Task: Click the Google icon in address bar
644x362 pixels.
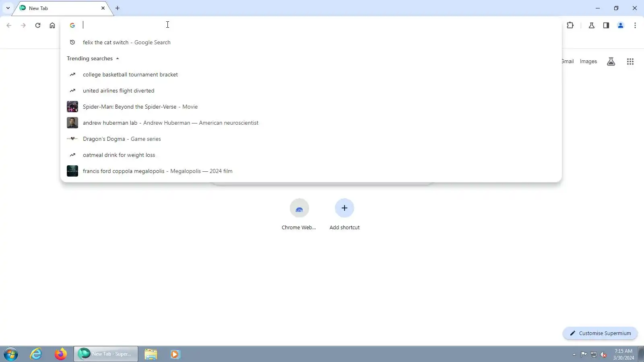Action: (x=72, y=25)
